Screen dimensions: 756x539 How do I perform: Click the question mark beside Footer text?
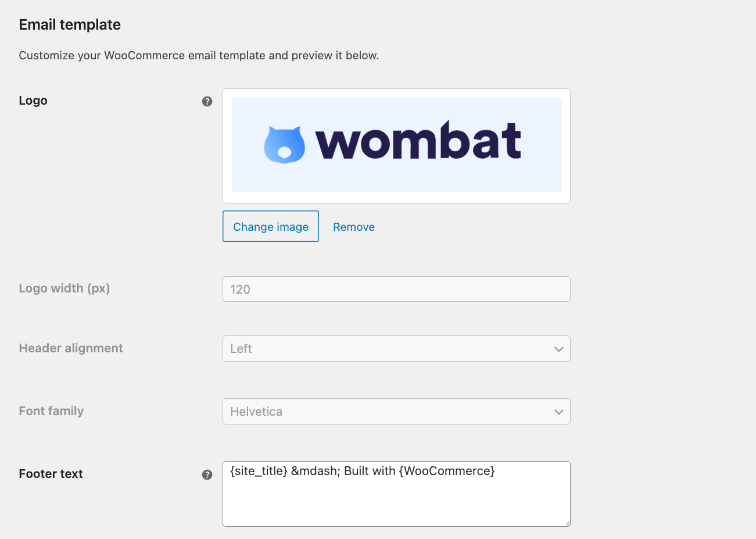(207, 474)
